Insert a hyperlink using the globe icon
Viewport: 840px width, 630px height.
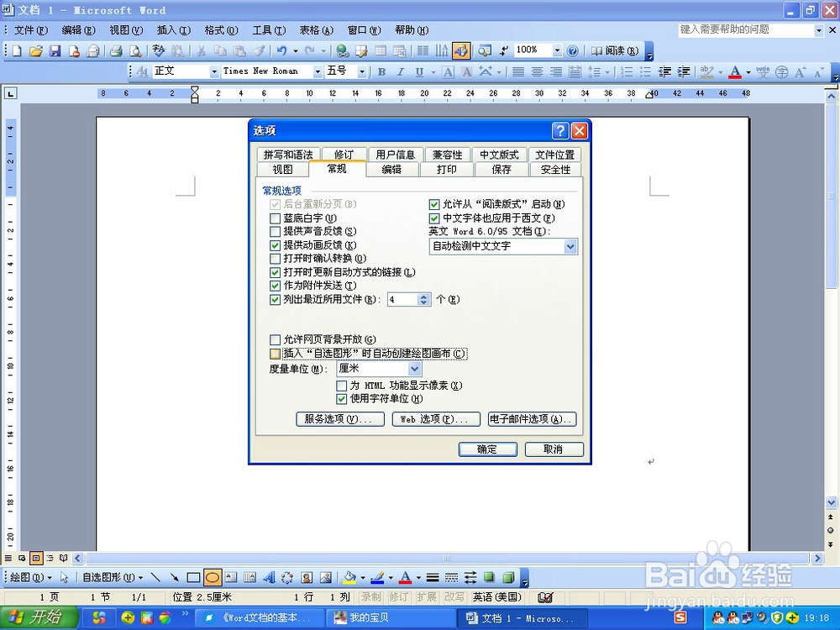(343, 51)
